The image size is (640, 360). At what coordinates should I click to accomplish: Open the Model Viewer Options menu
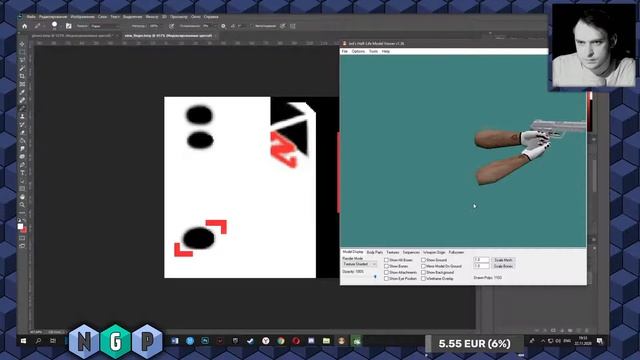(x=358, y=51)
